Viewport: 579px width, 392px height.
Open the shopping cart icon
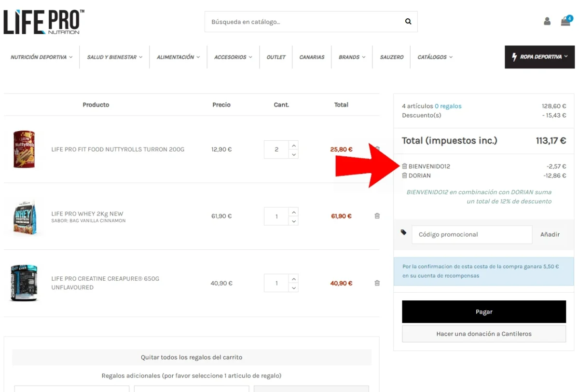565,22
